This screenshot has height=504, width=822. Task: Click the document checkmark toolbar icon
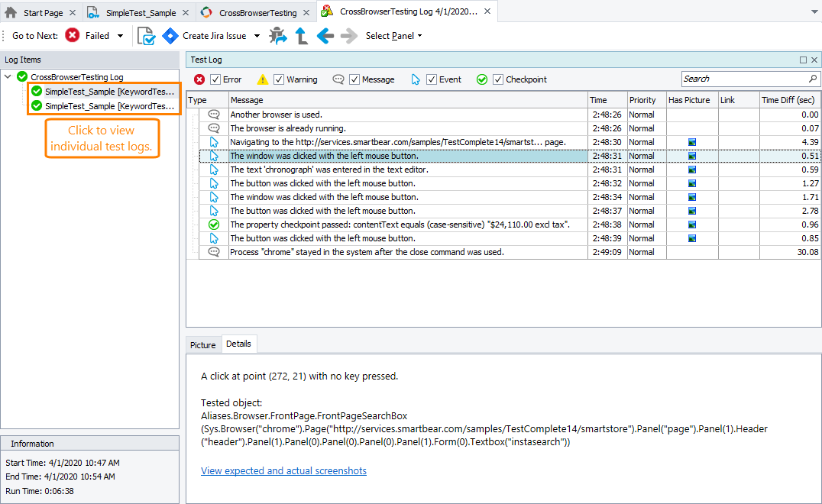coord(146,36)
